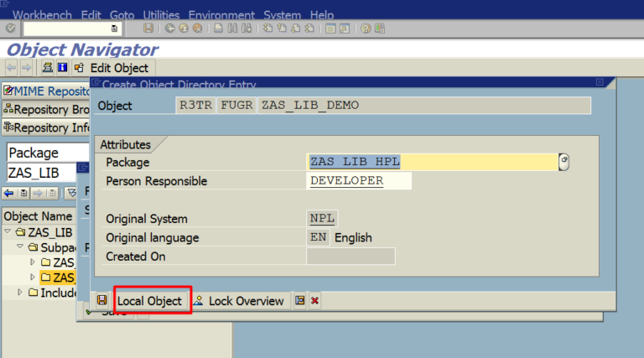Collapse the ZAS_LIB root tree node

pyautogui.click(x=8, y=231)
